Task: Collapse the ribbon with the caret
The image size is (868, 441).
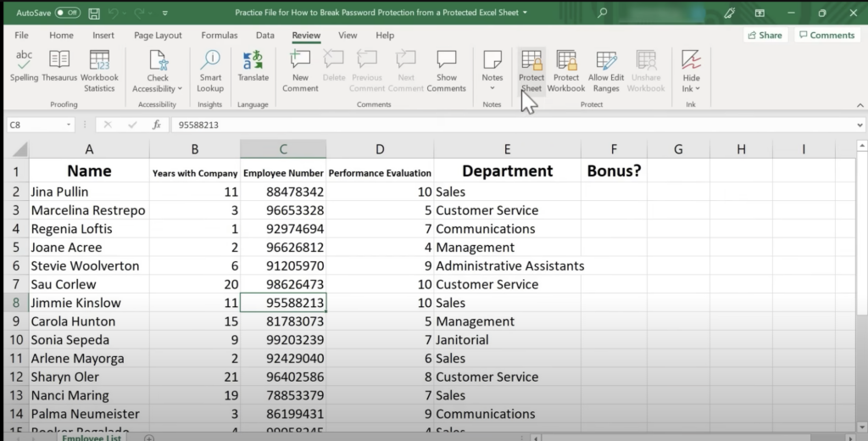Action: [860, 104]
